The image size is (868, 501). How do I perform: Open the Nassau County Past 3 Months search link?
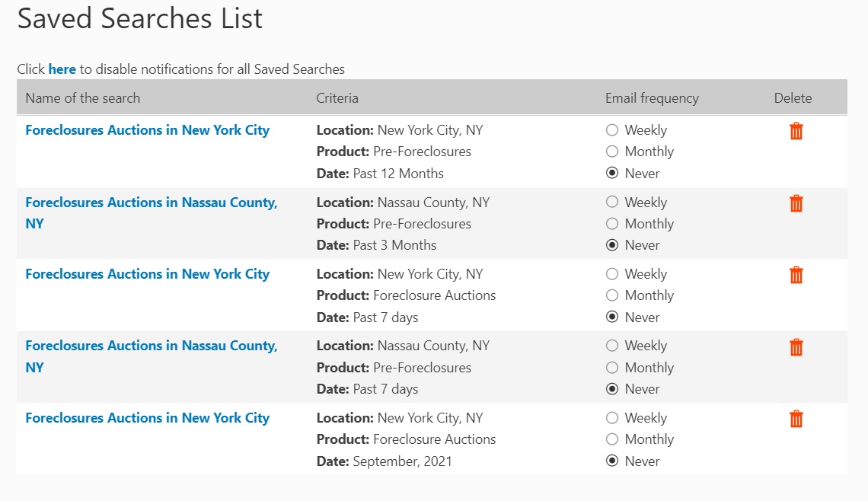point(151,203)
